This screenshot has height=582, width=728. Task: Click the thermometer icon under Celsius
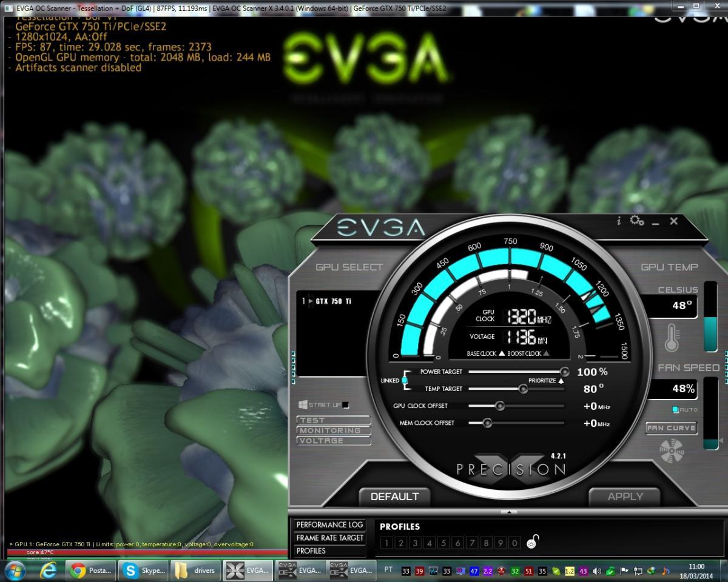click(671, 338)
